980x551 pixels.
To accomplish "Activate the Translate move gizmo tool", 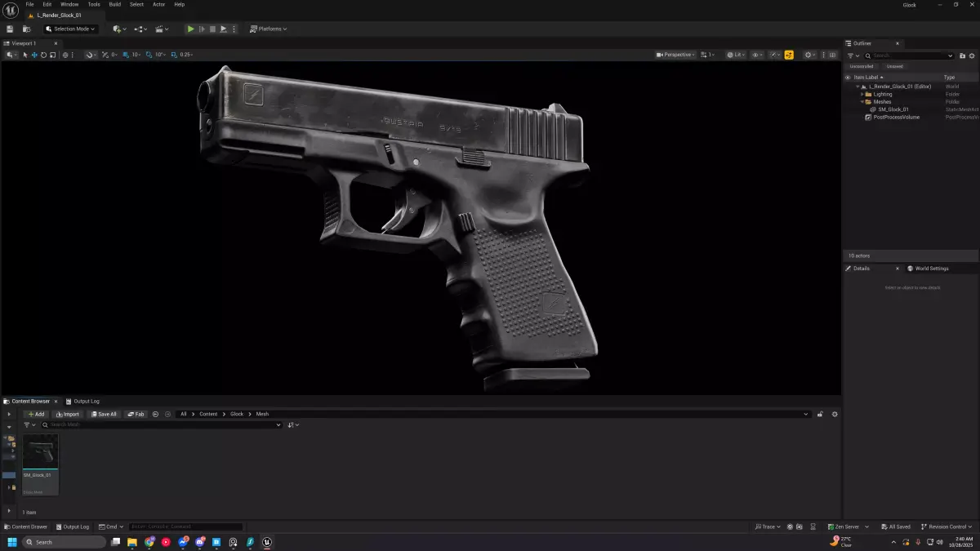I will coord(34,55).
